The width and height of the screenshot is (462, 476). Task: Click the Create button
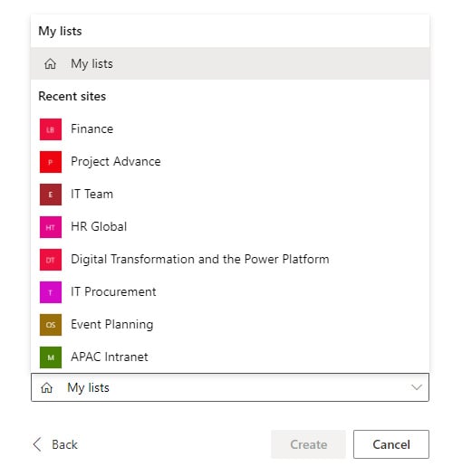tap(309, 444)
